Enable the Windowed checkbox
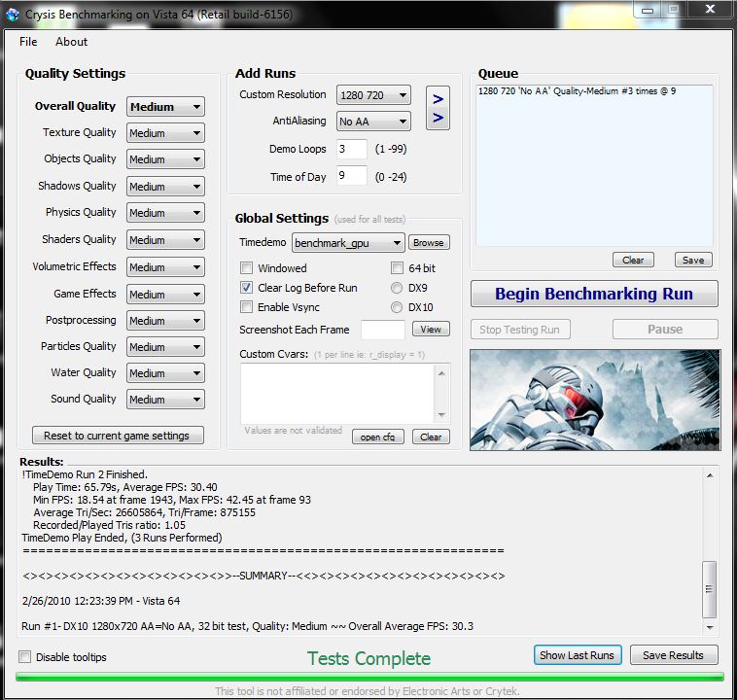Viewport: 737px width, 700px height. click(246, 268)
